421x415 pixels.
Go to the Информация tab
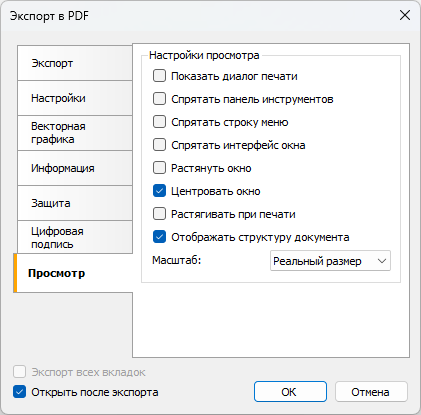pos(75,168)
